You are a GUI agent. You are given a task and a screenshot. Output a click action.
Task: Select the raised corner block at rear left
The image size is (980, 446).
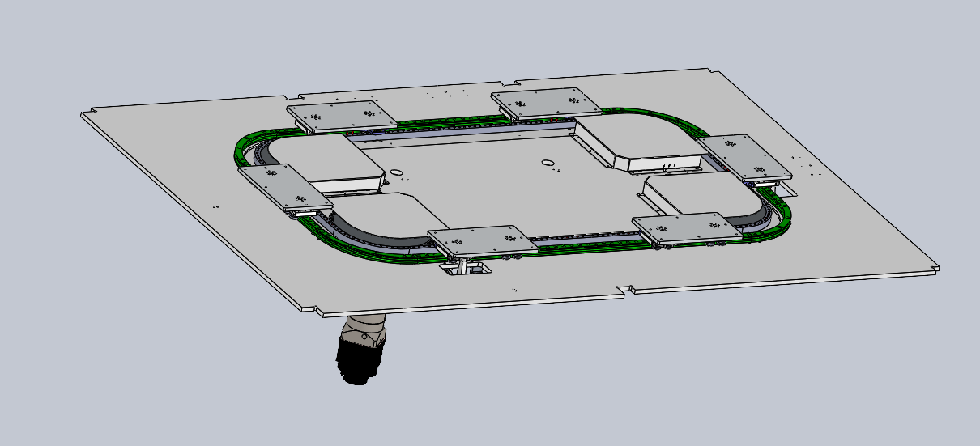coord(328,163)
